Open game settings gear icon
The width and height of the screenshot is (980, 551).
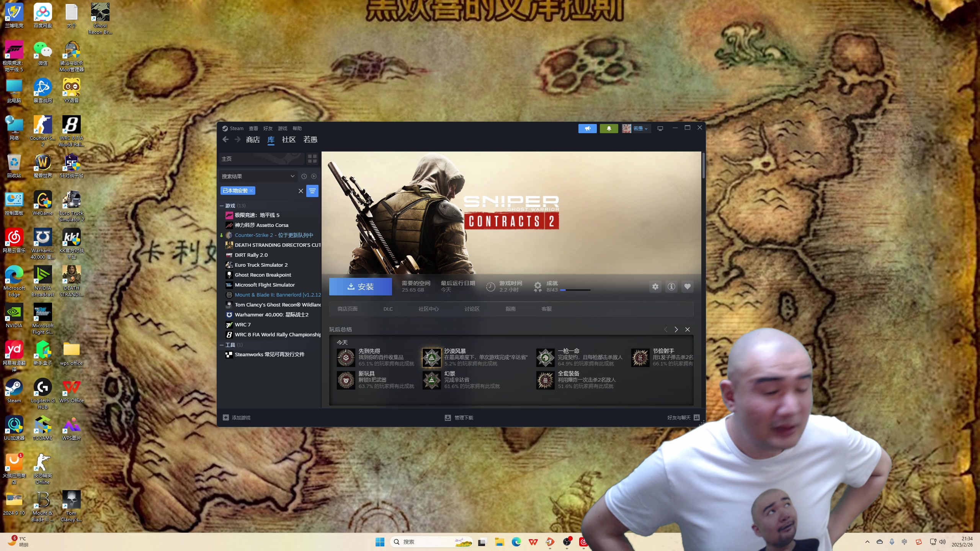pyautogui.click(x=655, y=287)
